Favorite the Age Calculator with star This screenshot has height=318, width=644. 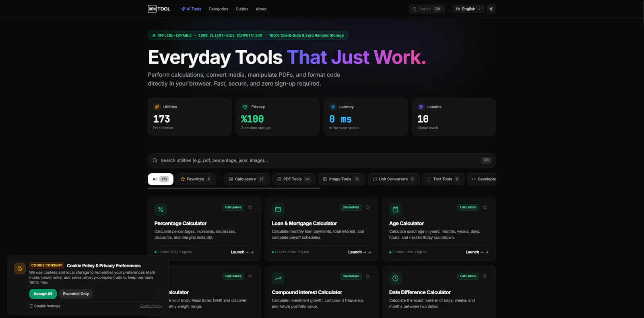point(485,207)
